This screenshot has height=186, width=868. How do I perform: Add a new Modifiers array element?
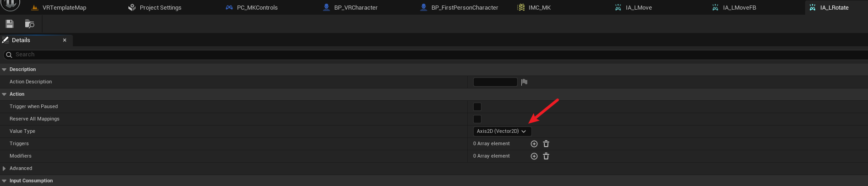(x=534, y=156)
